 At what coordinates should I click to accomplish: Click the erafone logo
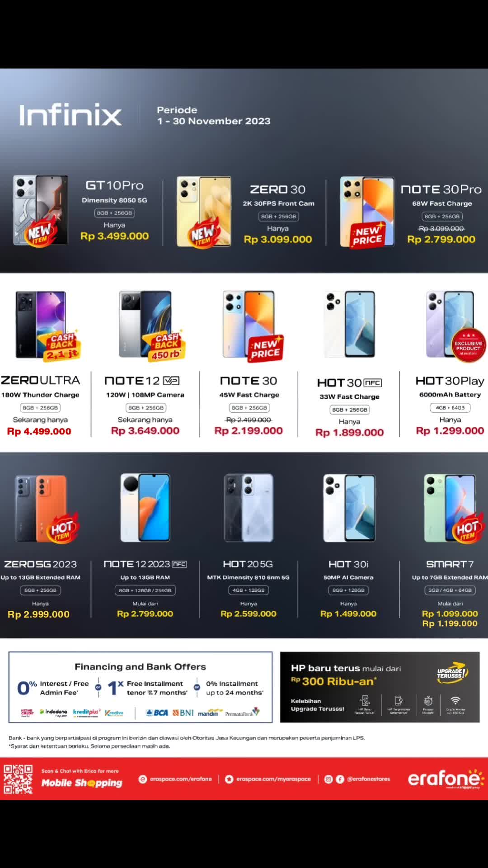point(446,779)
